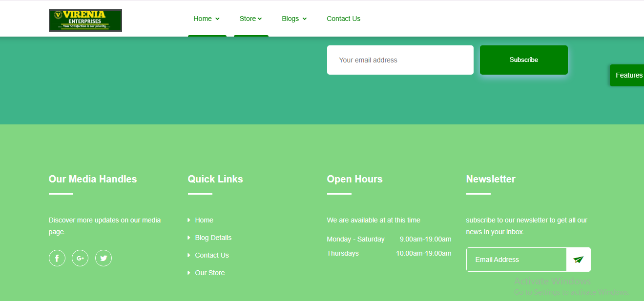The height and width of the screenshot is (301, 644).
Task: Click the Facebook icon in footer
Action: (x=57, y=258)
